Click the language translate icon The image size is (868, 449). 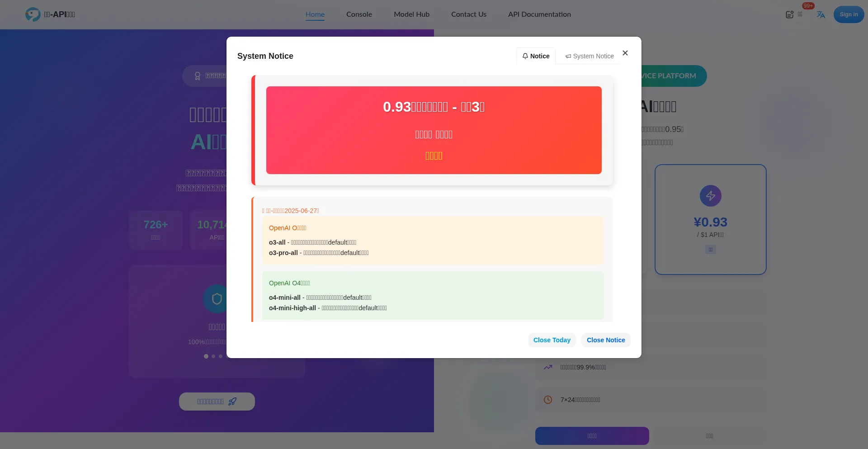click(821, 14)
